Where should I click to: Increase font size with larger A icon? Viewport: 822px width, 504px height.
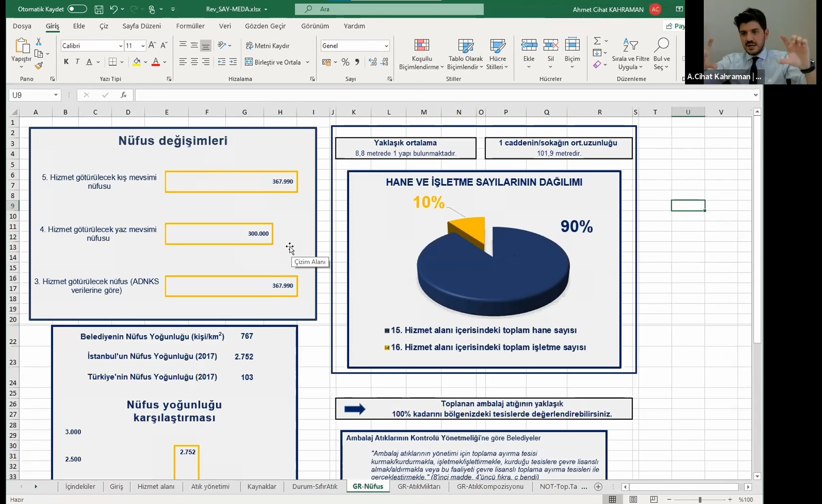[152, 45]
